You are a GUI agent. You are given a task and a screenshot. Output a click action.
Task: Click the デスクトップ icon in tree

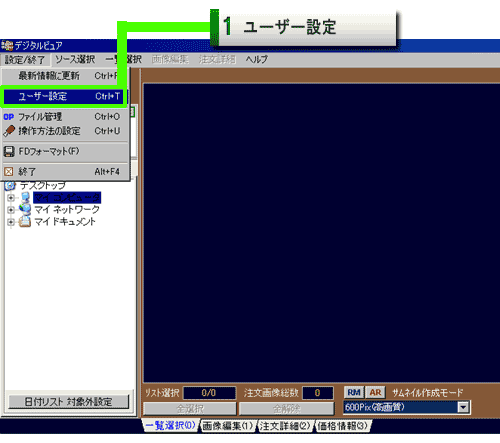[x=10, y=185]
